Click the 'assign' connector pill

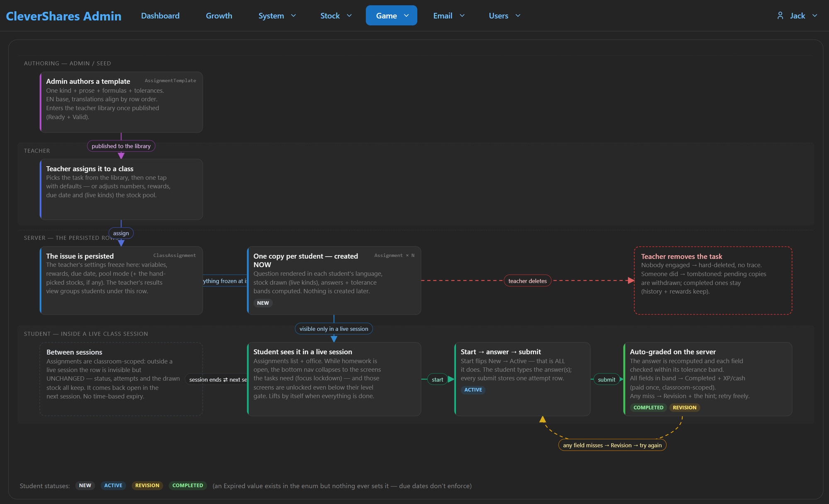click(x=121, y=233)
